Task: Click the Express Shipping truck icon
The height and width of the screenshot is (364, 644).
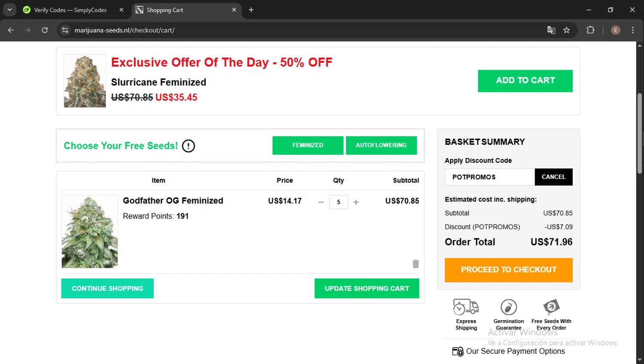Action: [x=466, y=307]
